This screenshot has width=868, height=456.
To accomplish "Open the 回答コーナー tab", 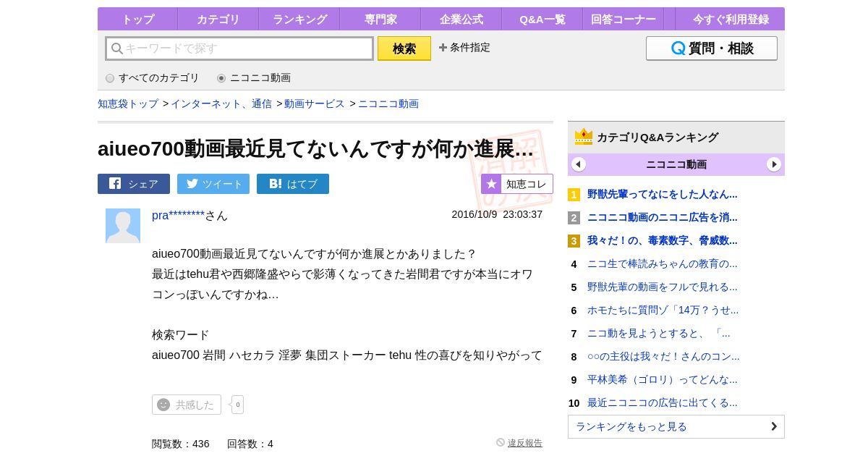I will pos(623,20).
